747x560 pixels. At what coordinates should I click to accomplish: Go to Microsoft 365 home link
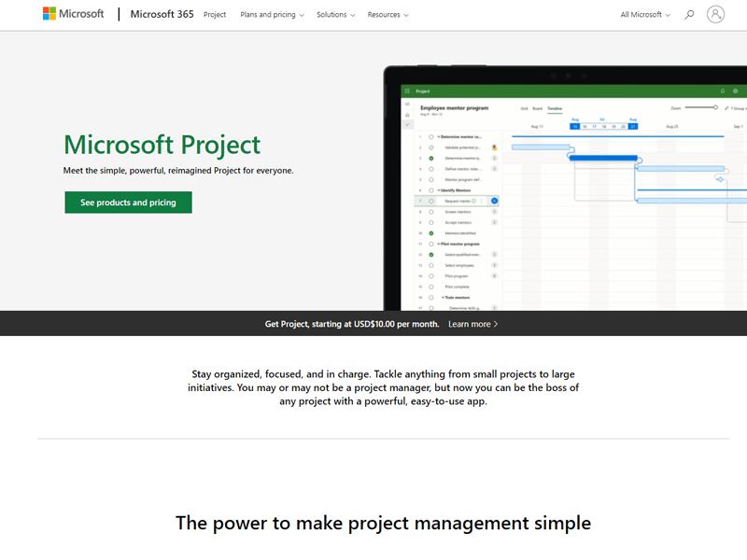[162, 14]
